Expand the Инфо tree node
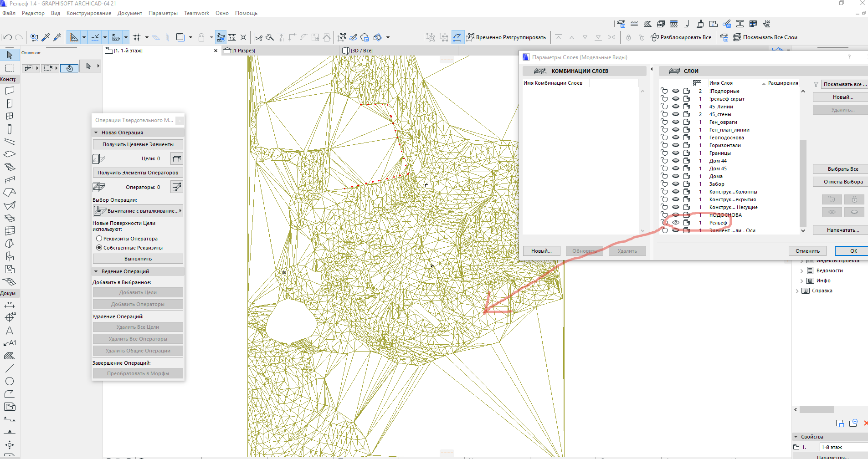Viewport: 868px width, 459px height. tap(802, 280)
